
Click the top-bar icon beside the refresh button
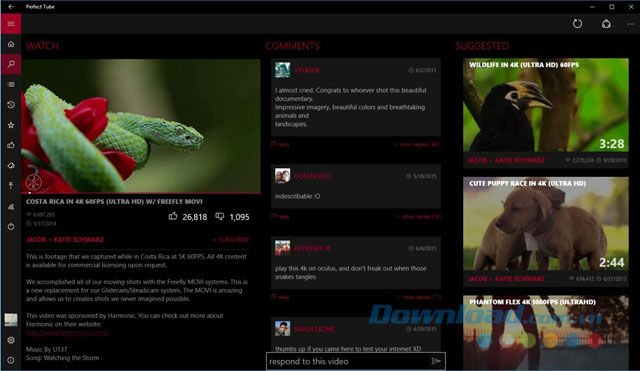click(x=606, y=24)
